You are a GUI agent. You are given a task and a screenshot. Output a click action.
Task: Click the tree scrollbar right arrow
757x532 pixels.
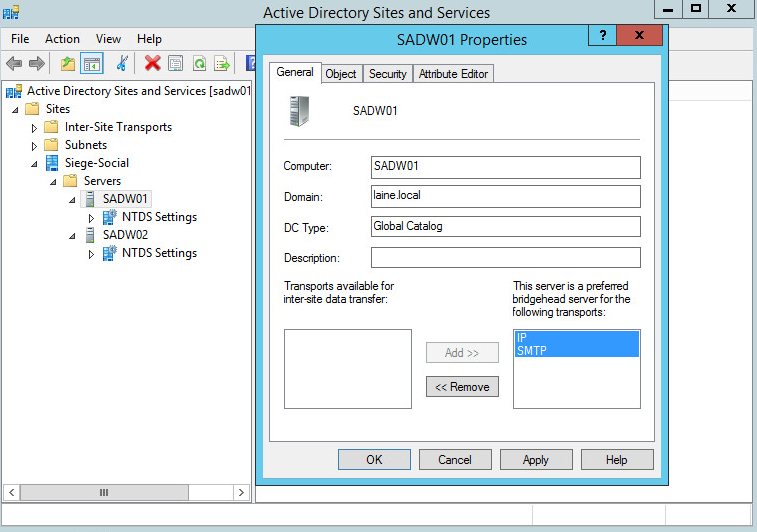coord(241,492)
